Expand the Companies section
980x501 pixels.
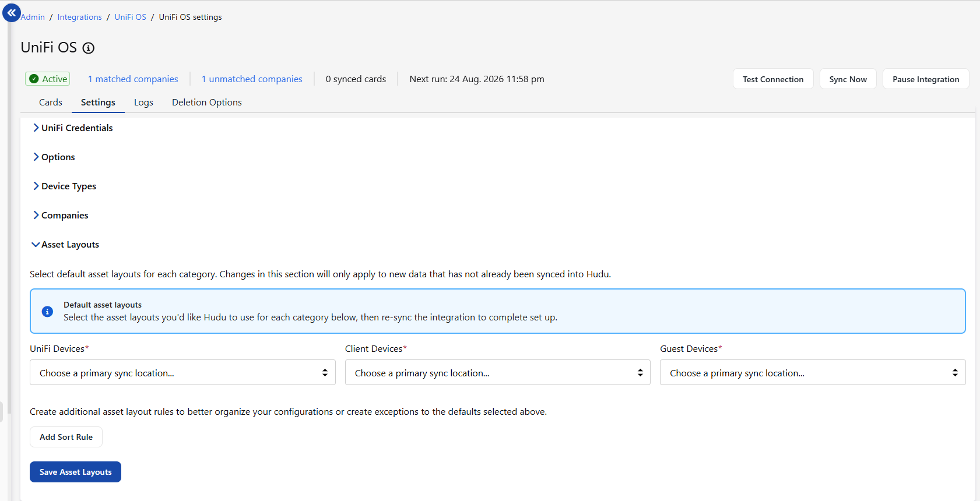tap(61, 216)
